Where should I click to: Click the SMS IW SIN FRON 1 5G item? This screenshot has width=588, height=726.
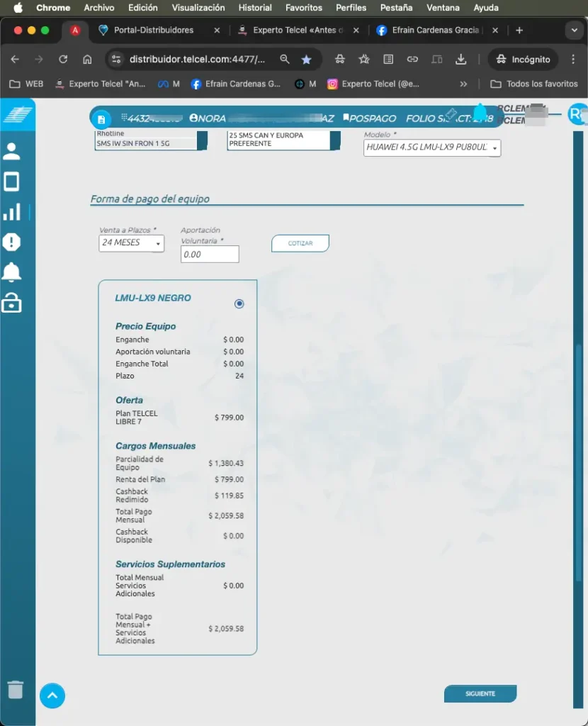point(133,143)
